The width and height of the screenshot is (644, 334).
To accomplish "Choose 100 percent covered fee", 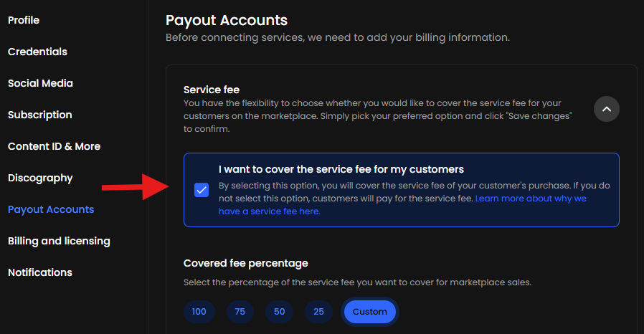I will pyautogui.click(x=199, y=312).
